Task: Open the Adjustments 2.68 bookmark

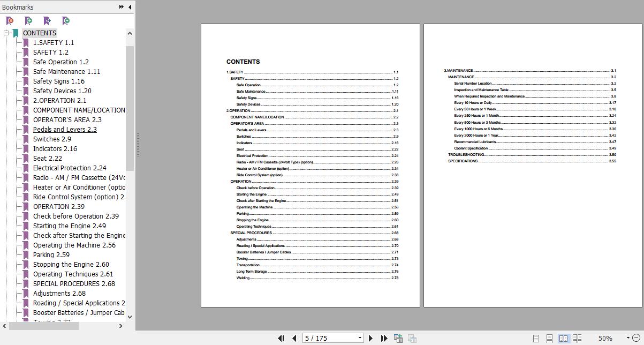Action: coord(59,294)
